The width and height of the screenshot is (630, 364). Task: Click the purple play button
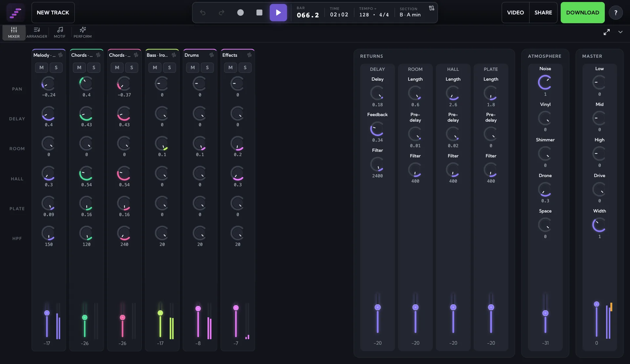278,12
